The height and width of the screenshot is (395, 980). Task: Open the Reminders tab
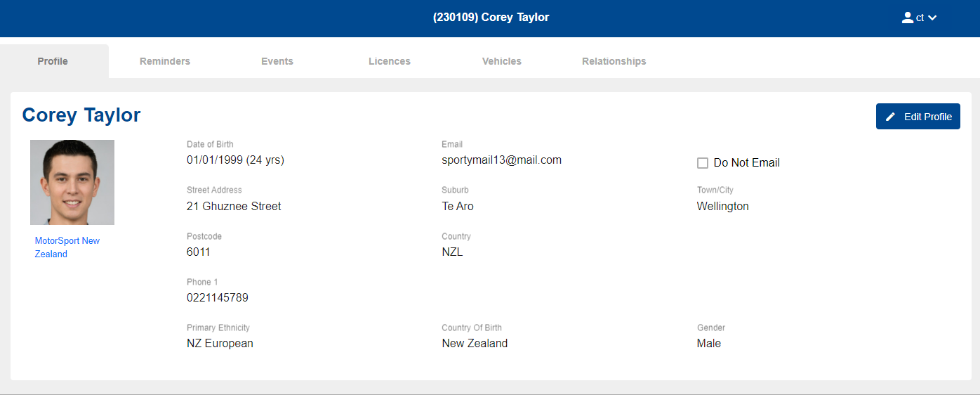coord(165,61)
